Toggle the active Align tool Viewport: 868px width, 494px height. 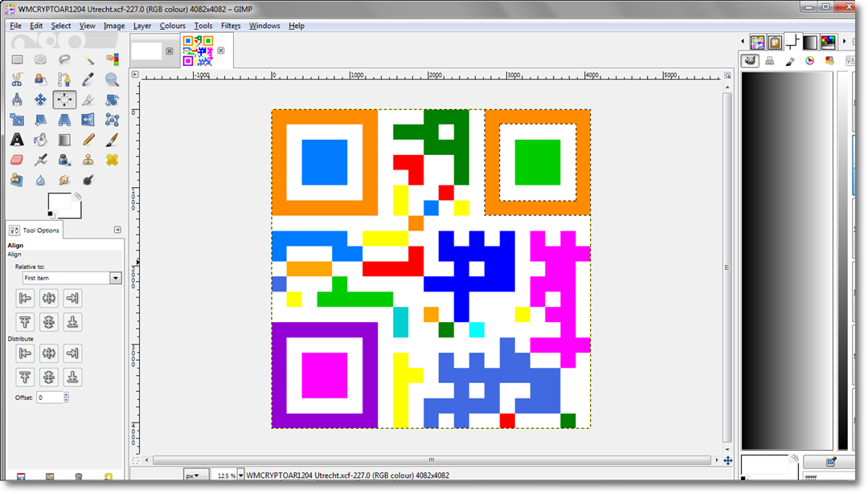tap(64, 100)
